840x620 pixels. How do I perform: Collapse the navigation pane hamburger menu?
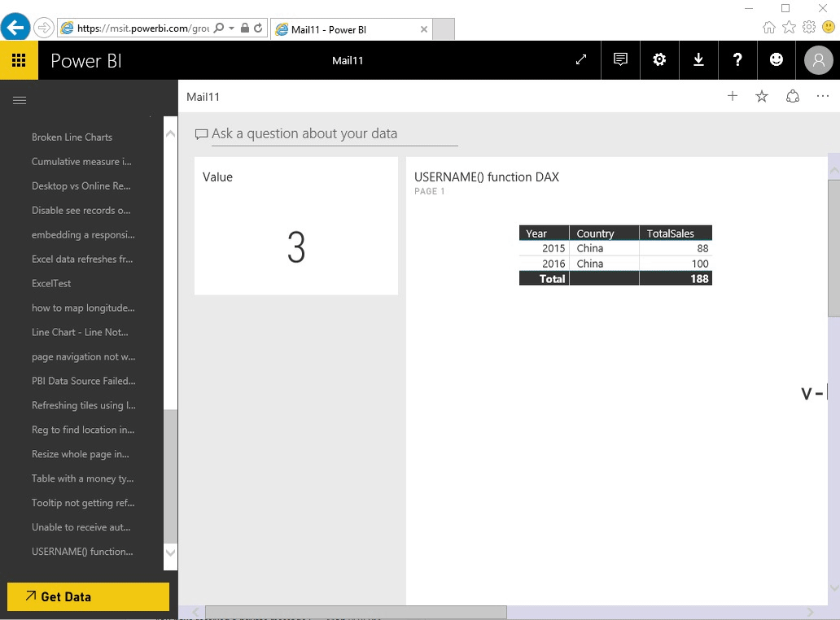tap(20, 100)
